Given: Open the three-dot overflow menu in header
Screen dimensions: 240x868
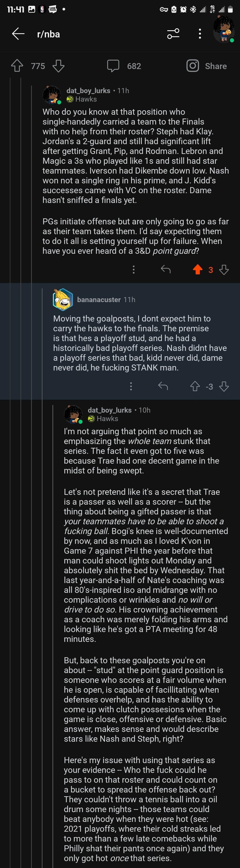Looking at the screenshot, I should [200, 34].
